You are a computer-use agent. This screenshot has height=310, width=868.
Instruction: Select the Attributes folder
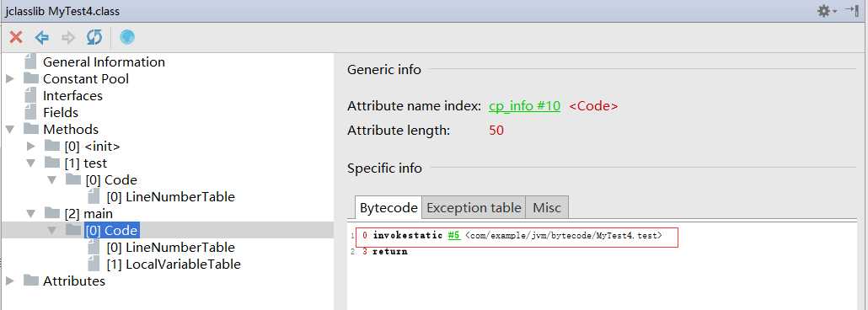tap(73, 281)
